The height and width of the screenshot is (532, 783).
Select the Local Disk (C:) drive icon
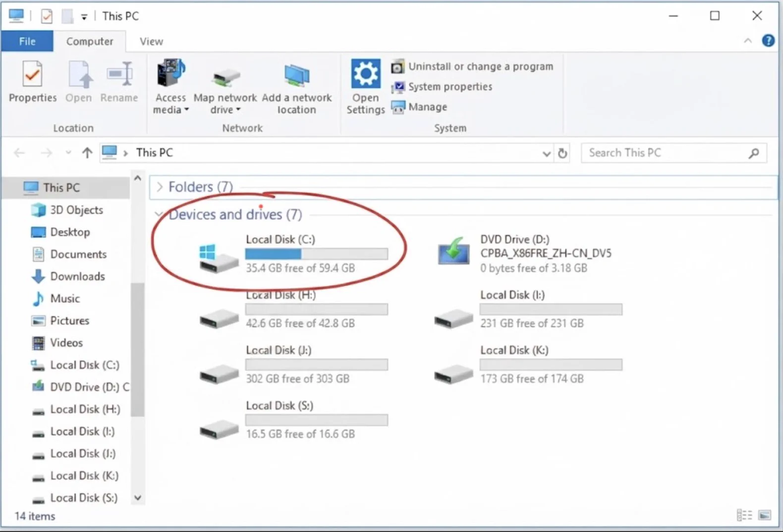219,258
